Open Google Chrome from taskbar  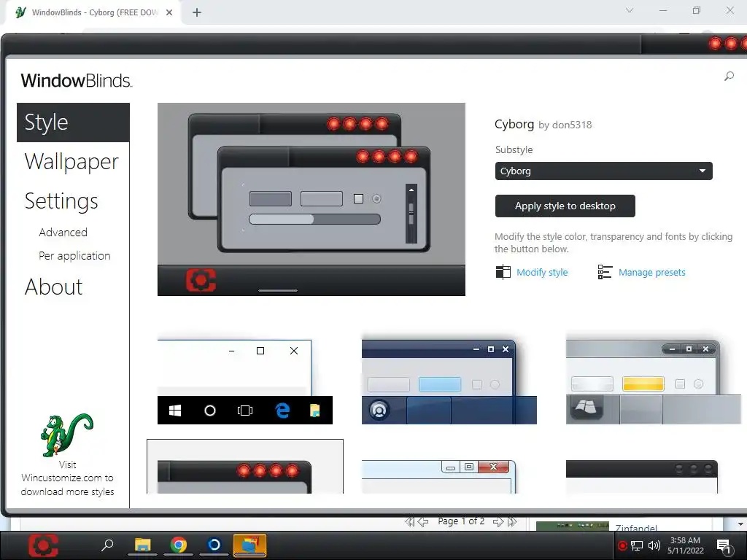pyautogui.click(x=179, y=545)
